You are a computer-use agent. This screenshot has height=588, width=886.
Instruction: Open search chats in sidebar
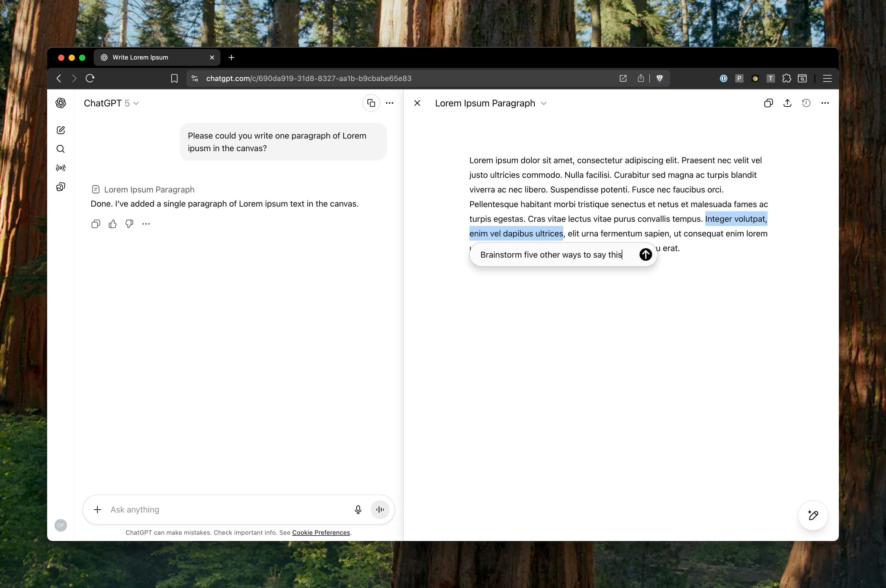[61, 149]
